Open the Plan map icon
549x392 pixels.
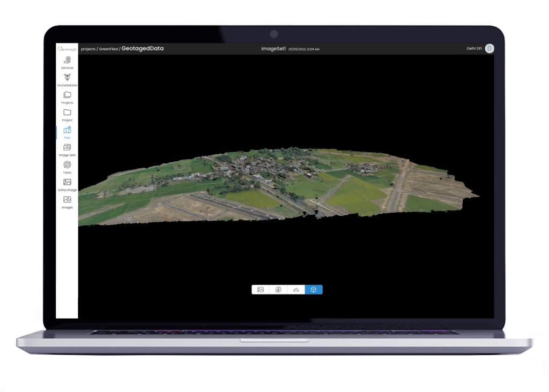point(67,131)
